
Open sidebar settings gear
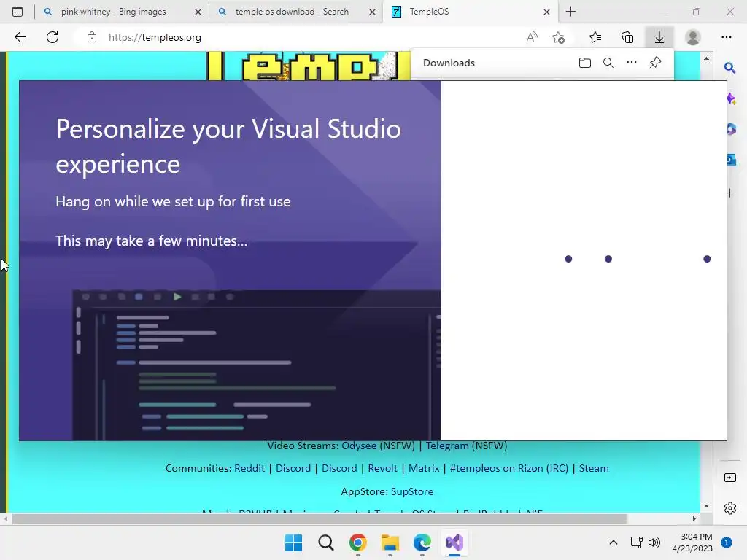(x=729, y=508)
